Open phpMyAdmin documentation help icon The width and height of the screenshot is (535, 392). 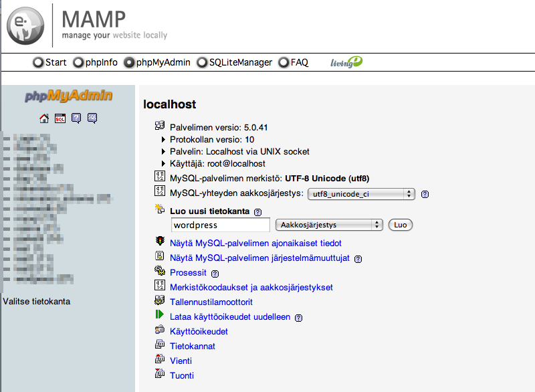(76, 118)
